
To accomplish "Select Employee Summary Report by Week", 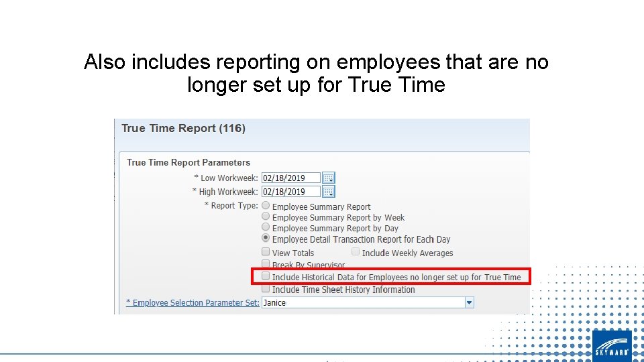I will point(266,216).
